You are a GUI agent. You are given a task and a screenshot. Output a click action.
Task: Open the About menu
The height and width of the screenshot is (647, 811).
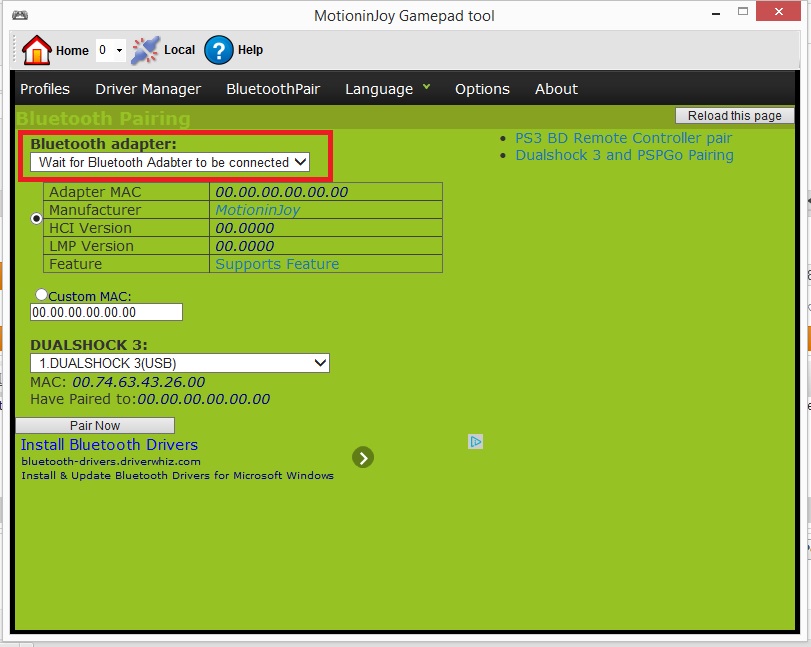(556, 89)
